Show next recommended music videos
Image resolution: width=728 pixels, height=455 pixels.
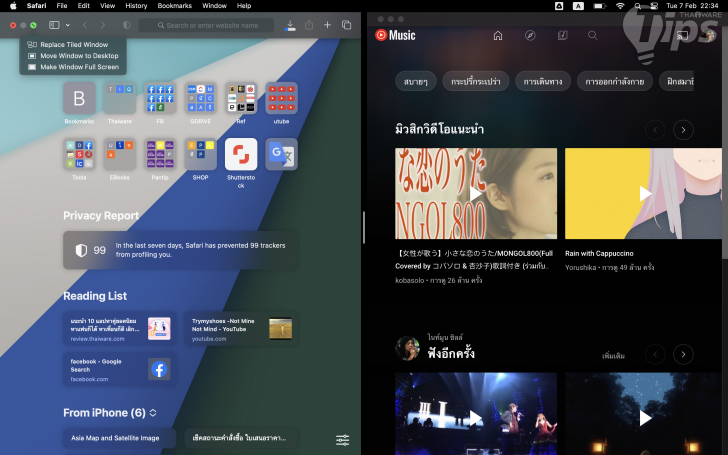683,130
